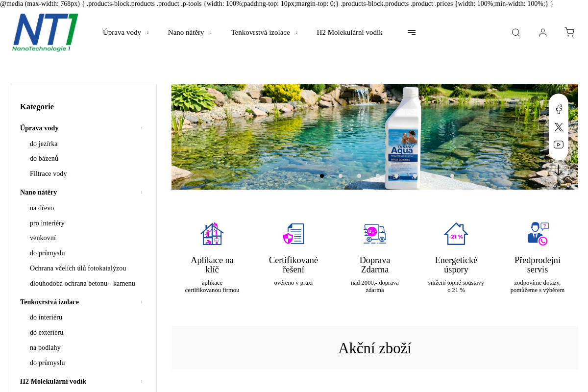Screen dimensions: 588x392
Task: Open sidebar link na podlahy
Action: click(45, 347)
